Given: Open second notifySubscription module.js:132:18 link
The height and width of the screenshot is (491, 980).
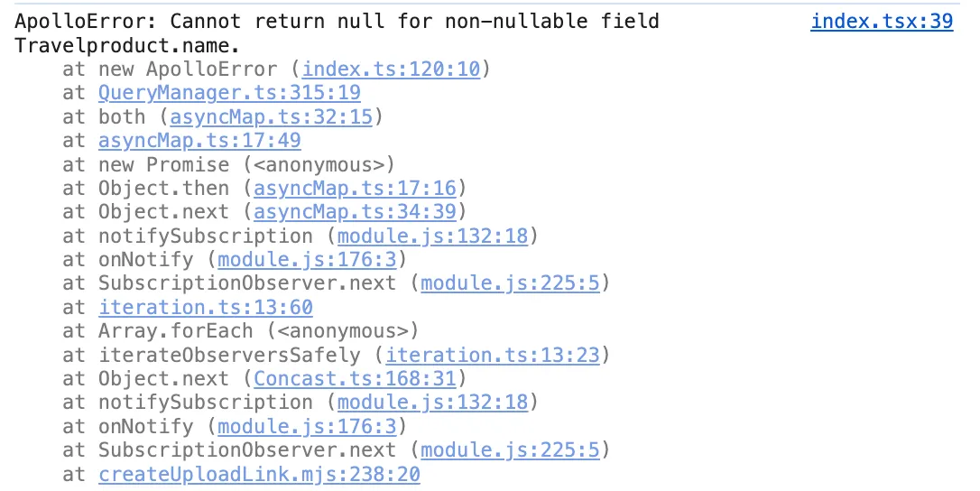Looking at the screenshot, I should click(433, 403).
